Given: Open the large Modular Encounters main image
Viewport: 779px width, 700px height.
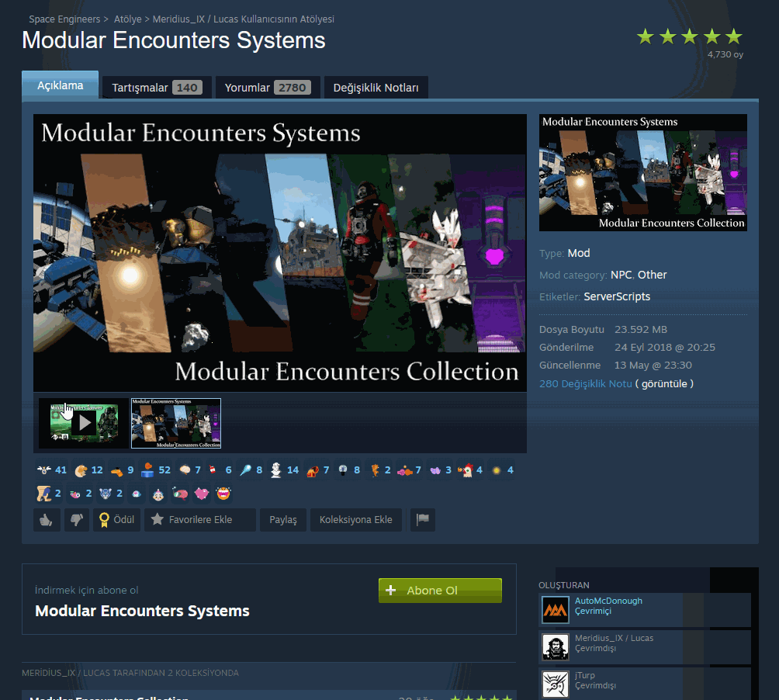Looking at the screenshot, I should coord(279,253).
